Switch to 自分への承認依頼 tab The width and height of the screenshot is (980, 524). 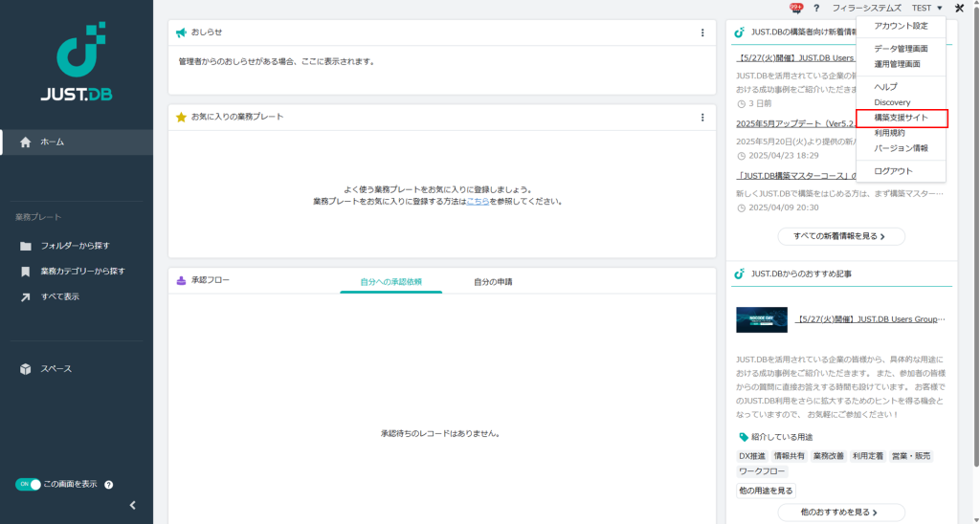(391, 282)
